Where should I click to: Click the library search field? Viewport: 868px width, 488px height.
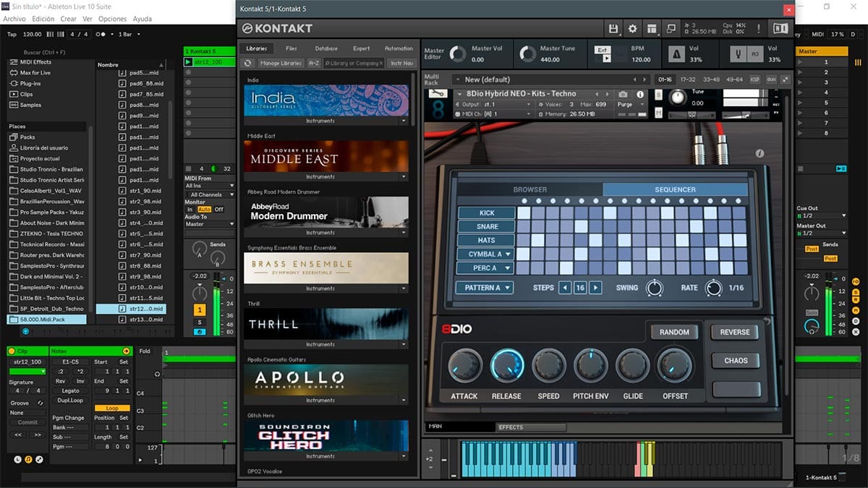tap(354, 63)
